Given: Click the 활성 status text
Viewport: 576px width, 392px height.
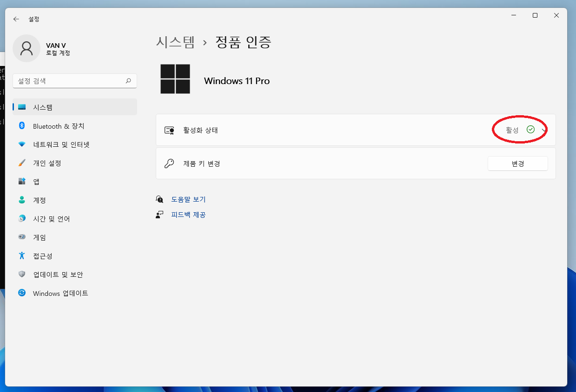Looking at the screenshot, I should [x=512, y=130].
